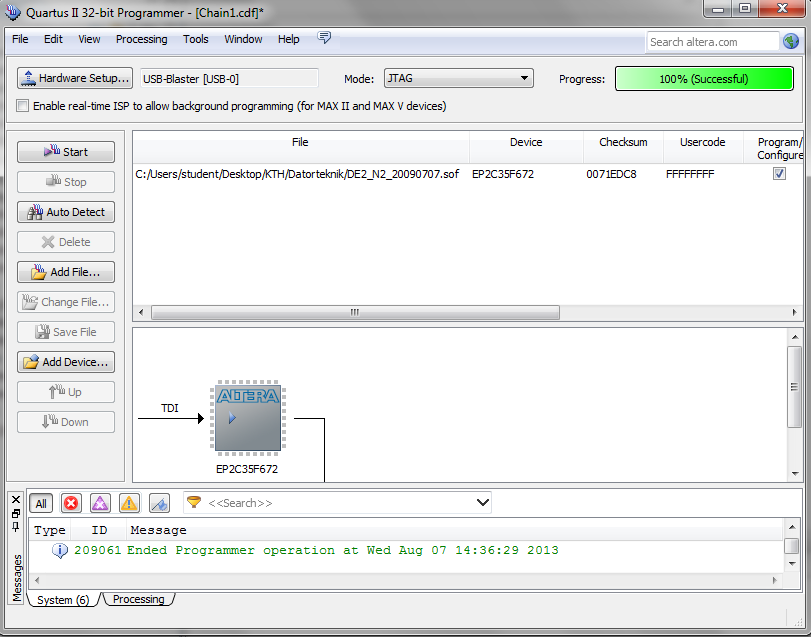This screenshot has height=637, width=811.
Task: Click the File column header
Action: pos(301,147)
